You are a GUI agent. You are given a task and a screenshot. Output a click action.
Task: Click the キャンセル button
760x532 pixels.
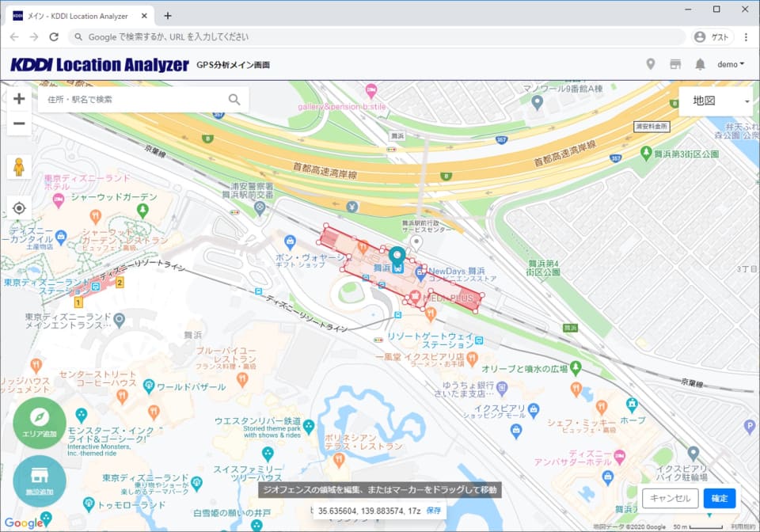pyautogui.click(x=670, y=498)
